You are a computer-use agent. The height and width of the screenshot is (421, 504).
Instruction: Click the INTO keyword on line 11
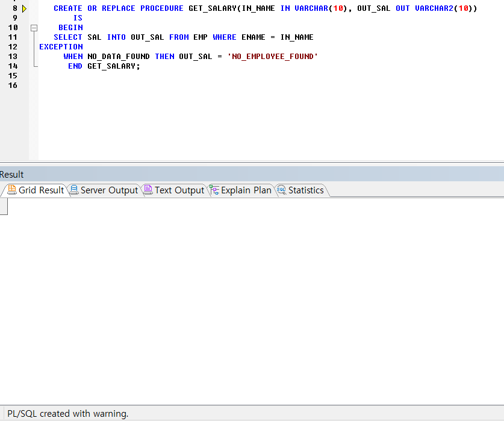pyautogui.click(x=116, y=37)
